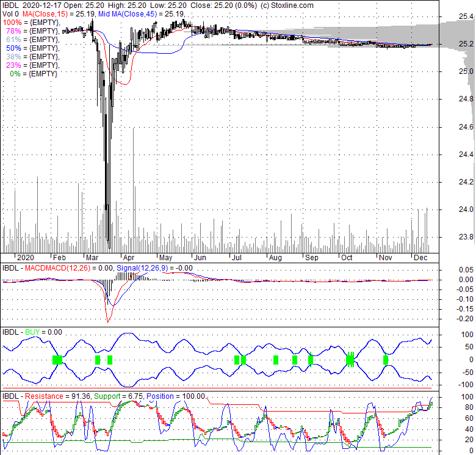Click the -0.20 MACD axis label
The height and width of the screenshot is (455, 476).
pos(465,319)
